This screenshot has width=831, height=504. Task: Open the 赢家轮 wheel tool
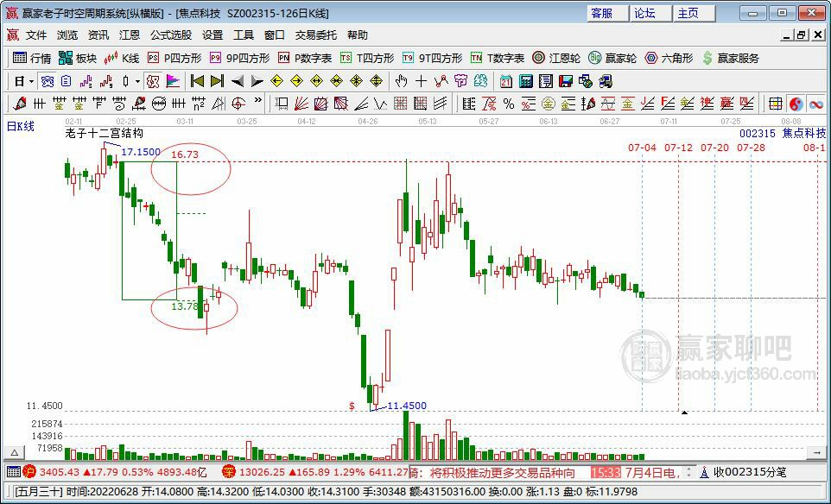click(x=612, y=58)
